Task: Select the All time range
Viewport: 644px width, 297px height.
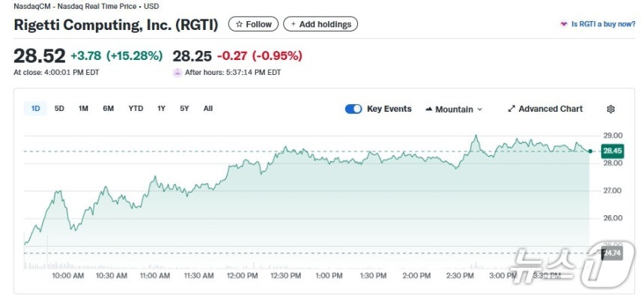Action: [208, 109]
